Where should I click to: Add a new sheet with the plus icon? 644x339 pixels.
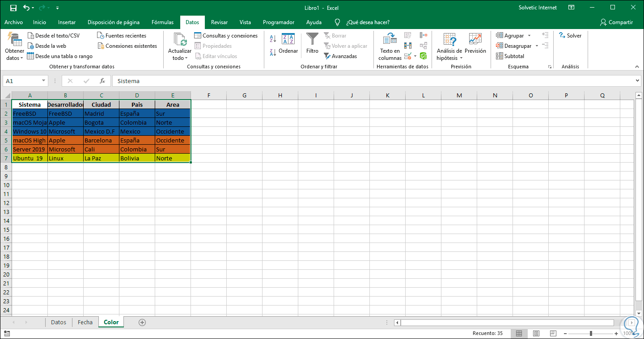(142, 322)
